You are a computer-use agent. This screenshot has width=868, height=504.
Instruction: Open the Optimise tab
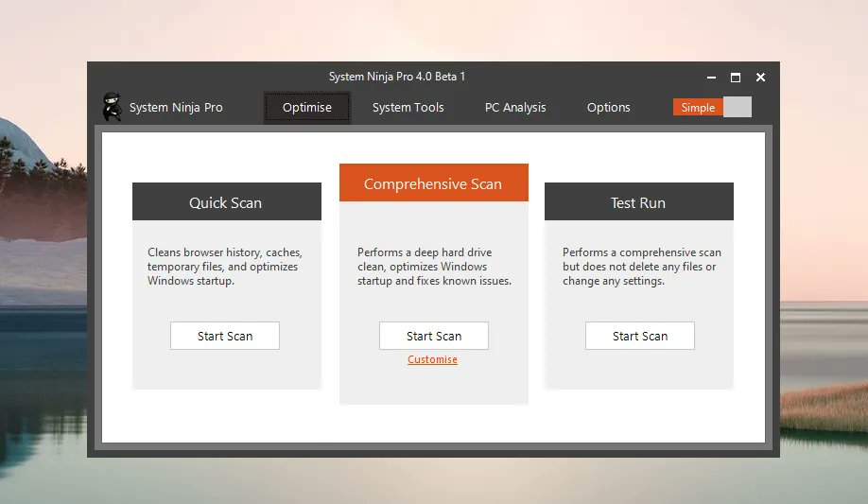(307, 108)
